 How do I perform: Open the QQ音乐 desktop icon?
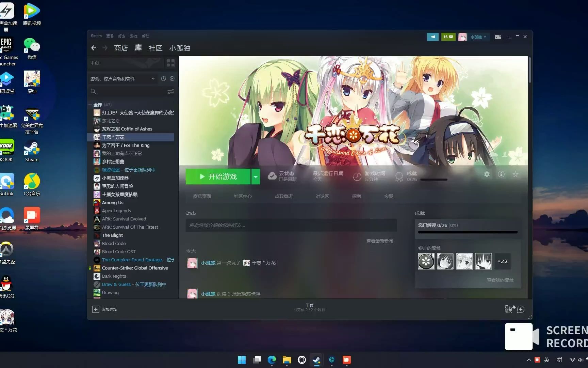point(32,185)
